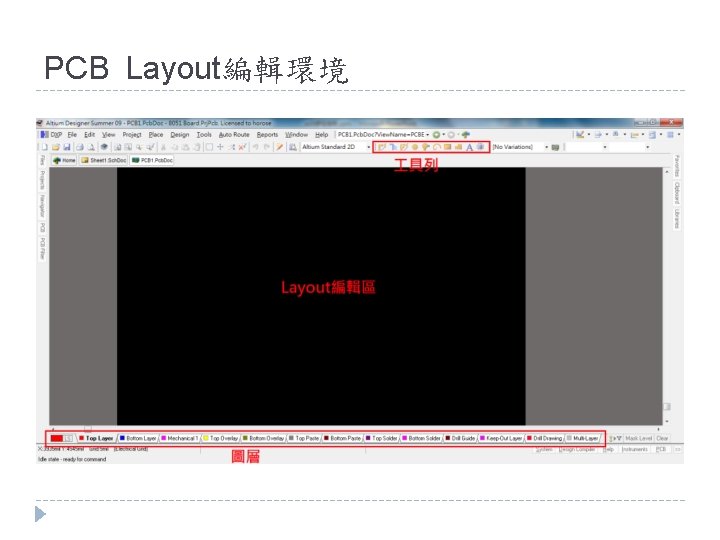Select the Drill Guide layer tab
The image size is (720, 540).
pos(460,438)
